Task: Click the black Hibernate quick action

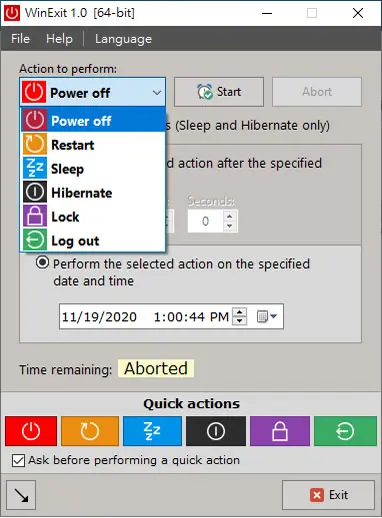Action: point(216,431)
